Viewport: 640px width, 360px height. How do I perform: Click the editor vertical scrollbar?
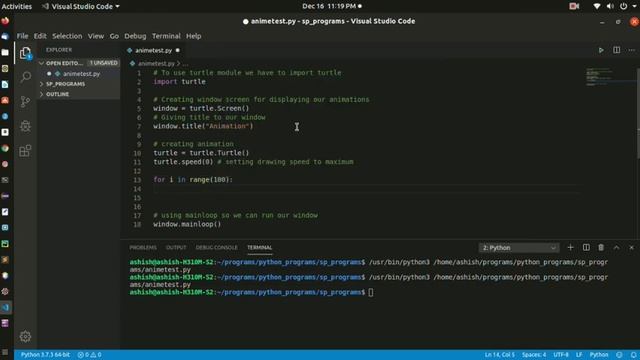click(638, 114)
